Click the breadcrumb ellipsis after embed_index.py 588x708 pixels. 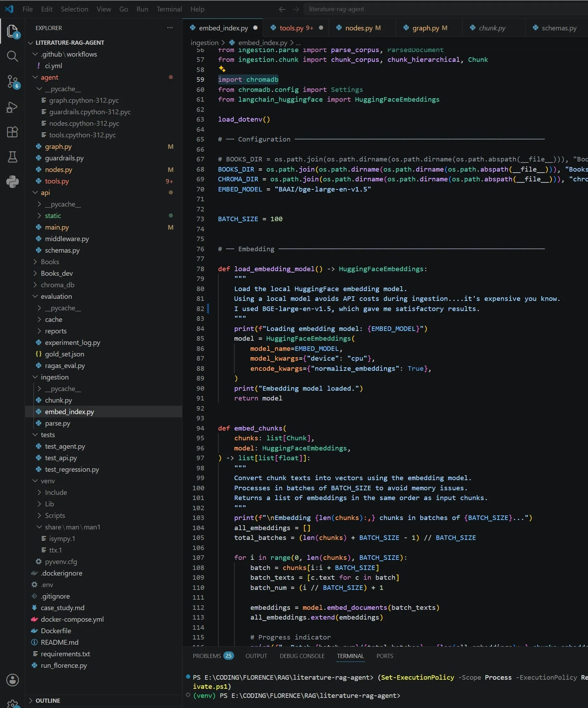[x=298, y=43]
